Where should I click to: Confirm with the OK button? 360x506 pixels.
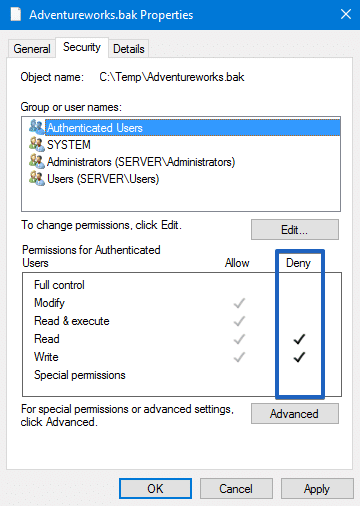tap(155, 489)
